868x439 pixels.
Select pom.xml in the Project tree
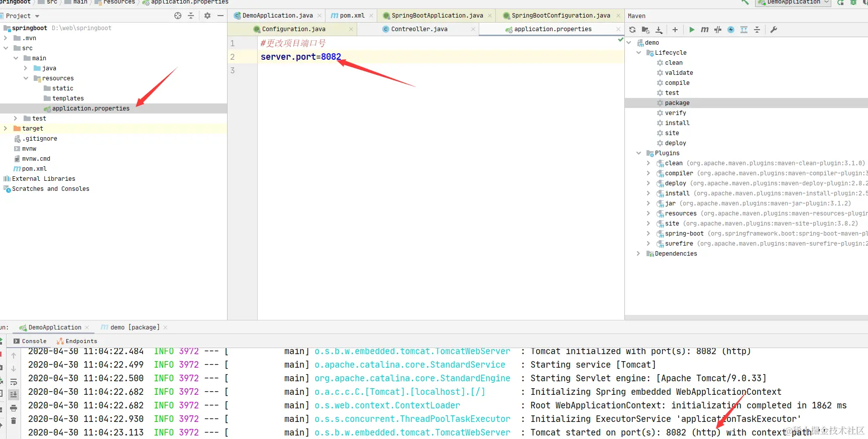click(34, 169)
